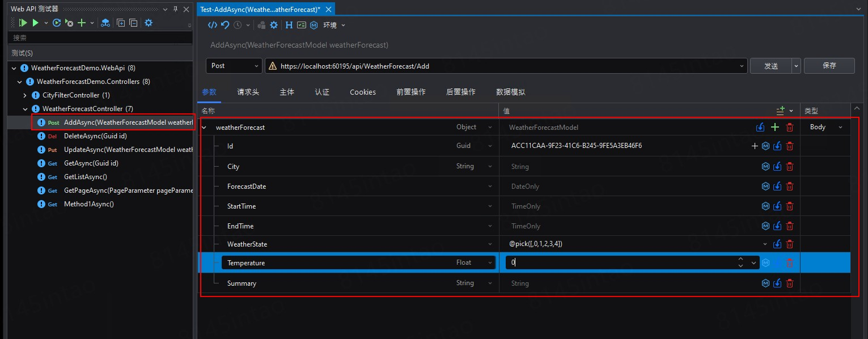Switch to the 请求头 tab

pos(248,92)
